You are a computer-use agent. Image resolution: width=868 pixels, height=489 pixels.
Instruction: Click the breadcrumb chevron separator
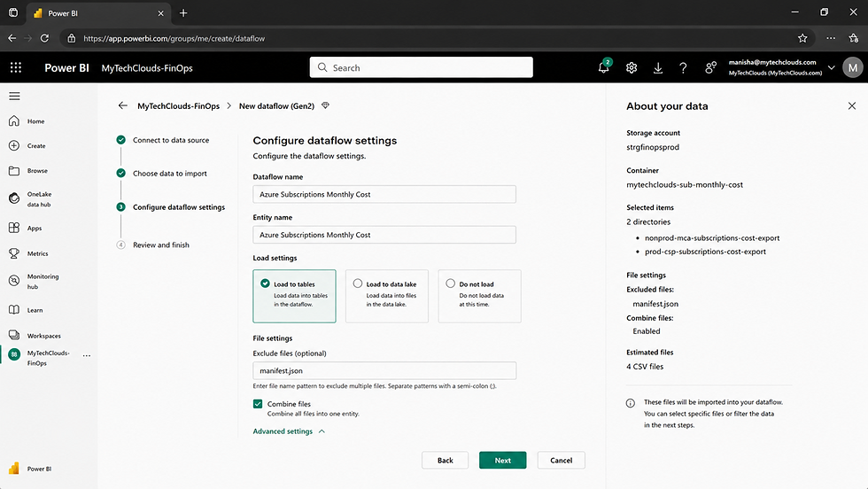(x=229, y=105)
